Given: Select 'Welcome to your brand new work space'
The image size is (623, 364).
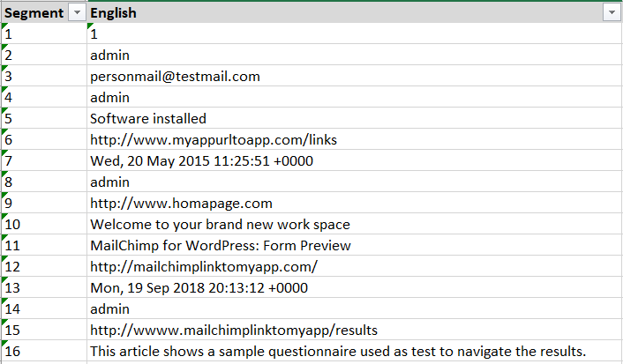Looking at the screenshot, I should (220, 225).
